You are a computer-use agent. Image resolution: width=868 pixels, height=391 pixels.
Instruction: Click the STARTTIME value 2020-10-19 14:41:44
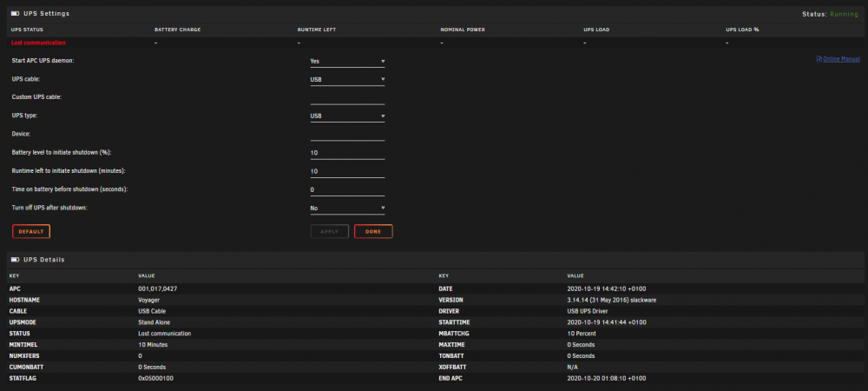[607, 322]
